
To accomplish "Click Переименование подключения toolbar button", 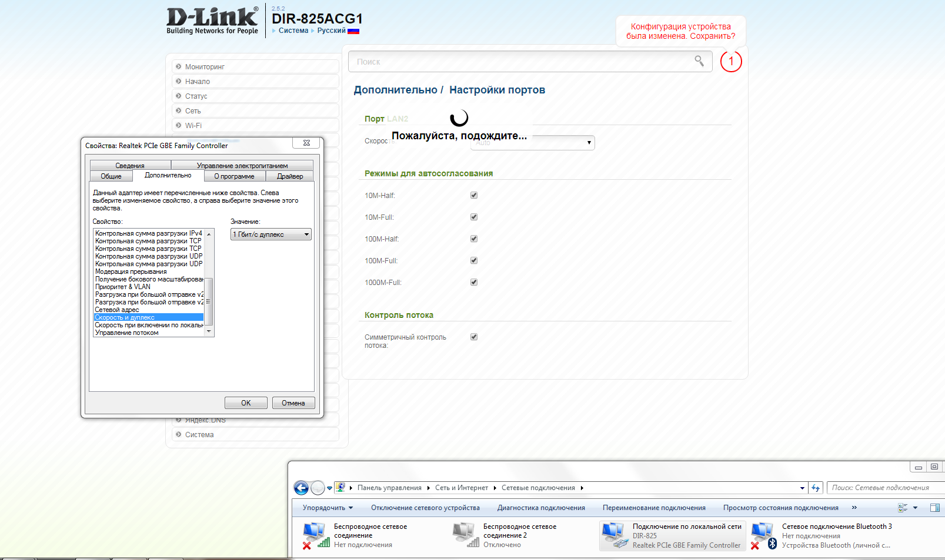I will 654,508.
